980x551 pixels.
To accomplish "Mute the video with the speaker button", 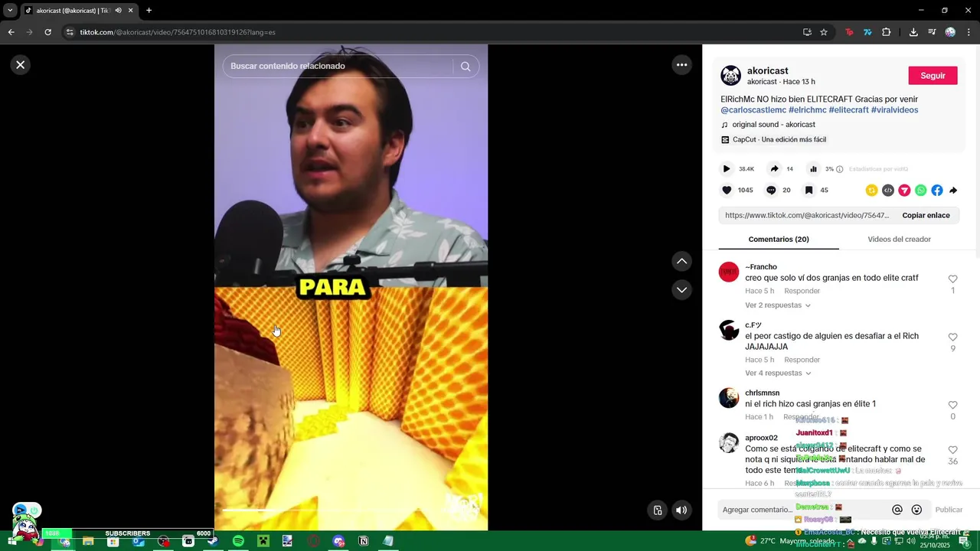I will pos(681,510).
